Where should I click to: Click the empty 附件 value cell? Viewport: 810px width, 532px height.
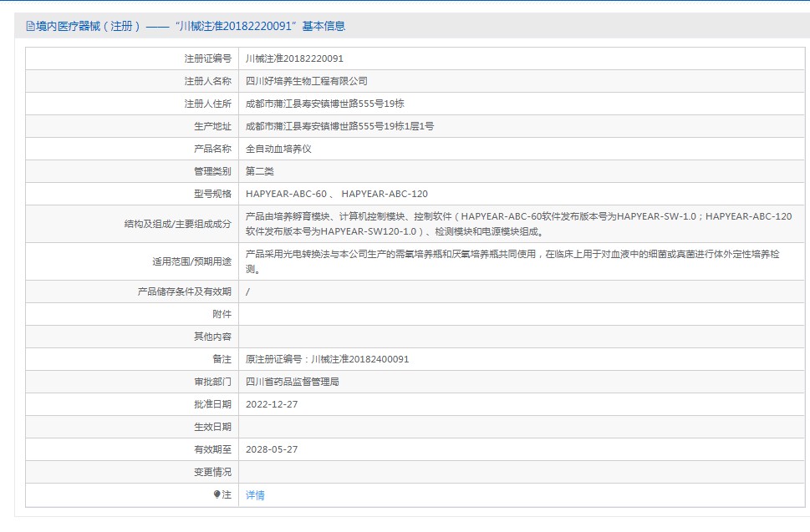pyautogui.click(x=518, y=314)
